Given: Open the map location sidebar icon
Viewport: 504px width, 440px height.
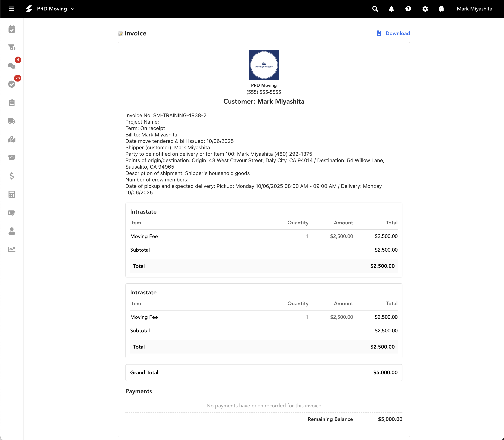Looking at the screenshot, I should pyautogui.click(x=12, y=139).
